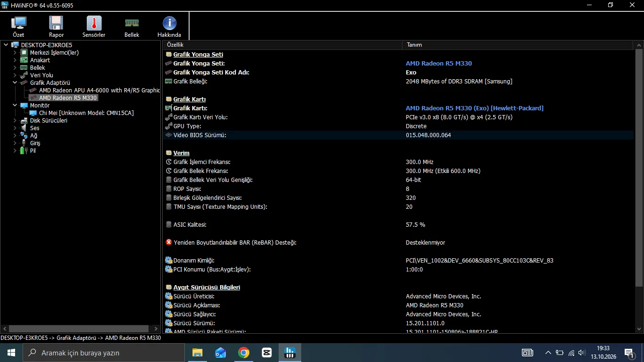Launch Outlook from the taskbar

(220, 353)
